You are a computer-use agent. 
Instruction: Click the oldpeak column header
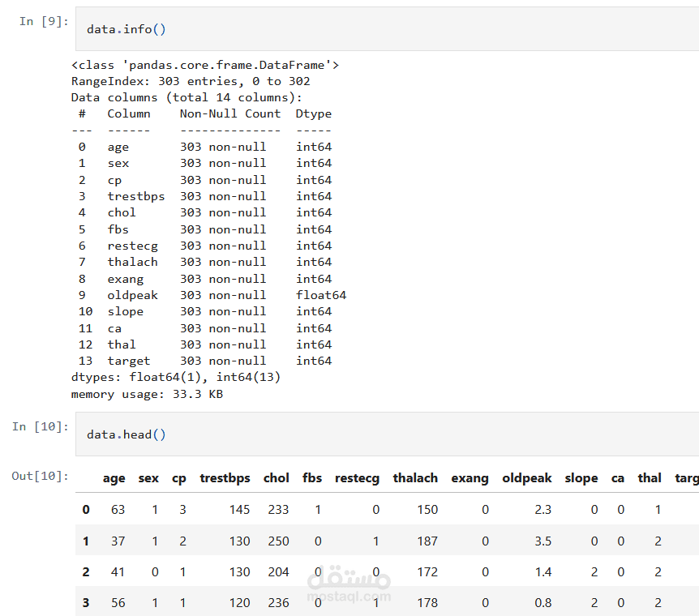coord(527,478)
